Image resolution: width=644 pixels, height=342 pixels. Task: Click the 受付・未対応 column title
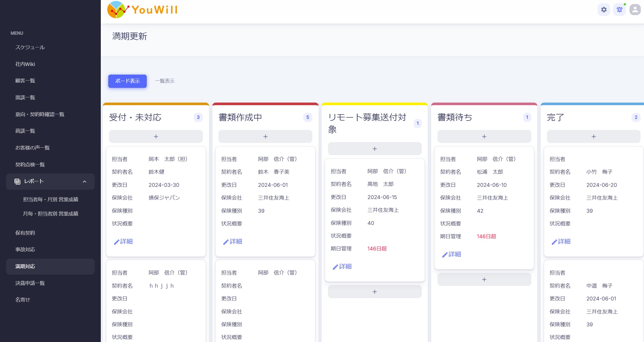pos(135,117)
